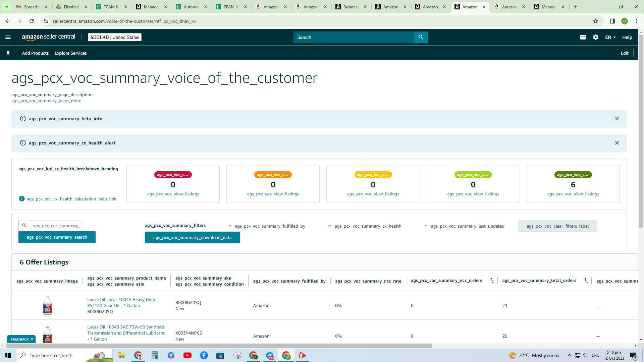Click the Seller Central search field
Image resolution: width=644 pixels, height=362 pixels.
[354, 37]
